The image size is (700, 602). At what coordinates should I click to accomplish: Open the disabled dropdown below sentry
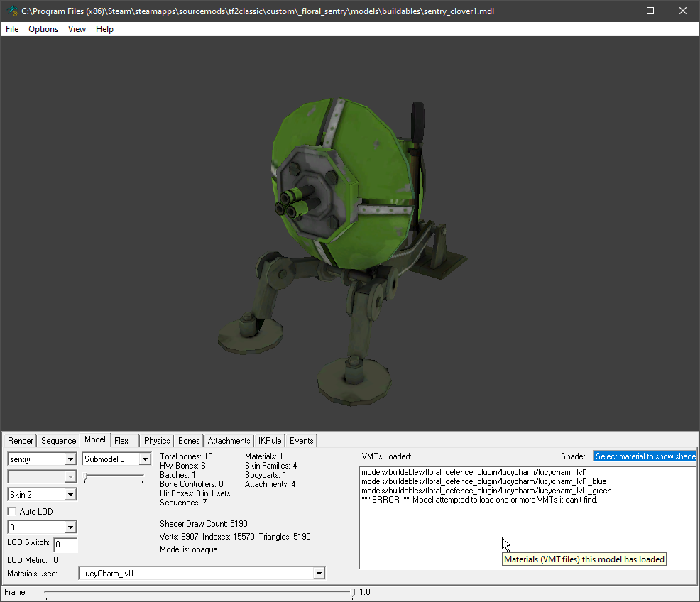pyautogui.click(x=42, y=476)
